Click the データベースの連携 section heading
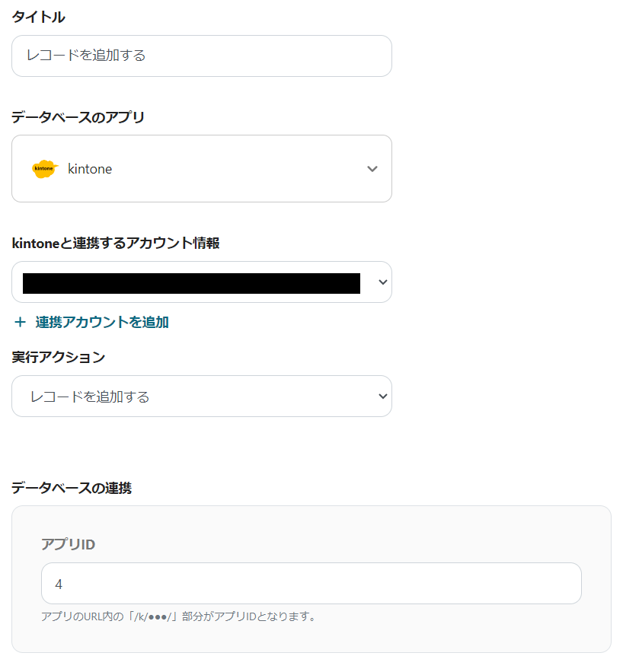The height and width of the screenshot is (672, 623). point(72,488)
